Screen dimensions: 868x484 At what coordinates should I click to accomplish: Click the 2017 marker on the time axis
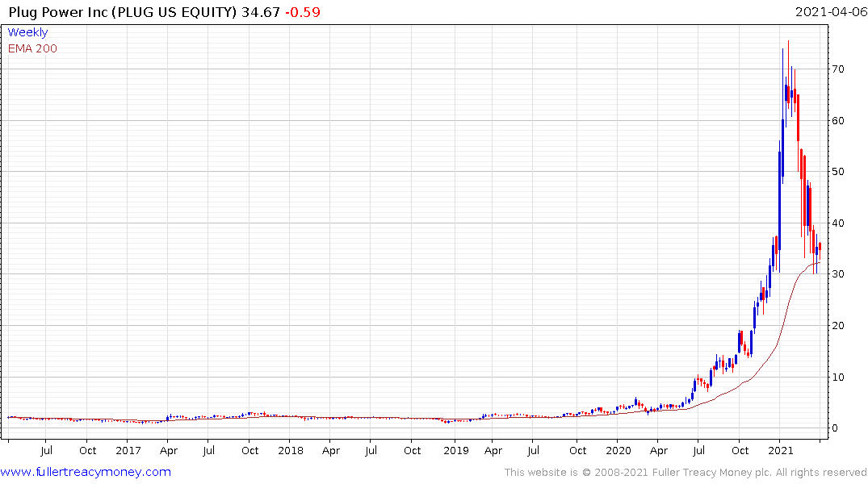pos(128,450)
